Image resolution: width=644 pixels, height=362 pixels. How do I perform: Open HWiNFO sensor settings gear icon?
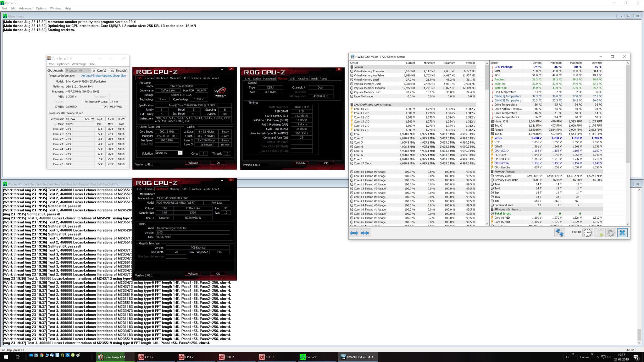(611, 233)
